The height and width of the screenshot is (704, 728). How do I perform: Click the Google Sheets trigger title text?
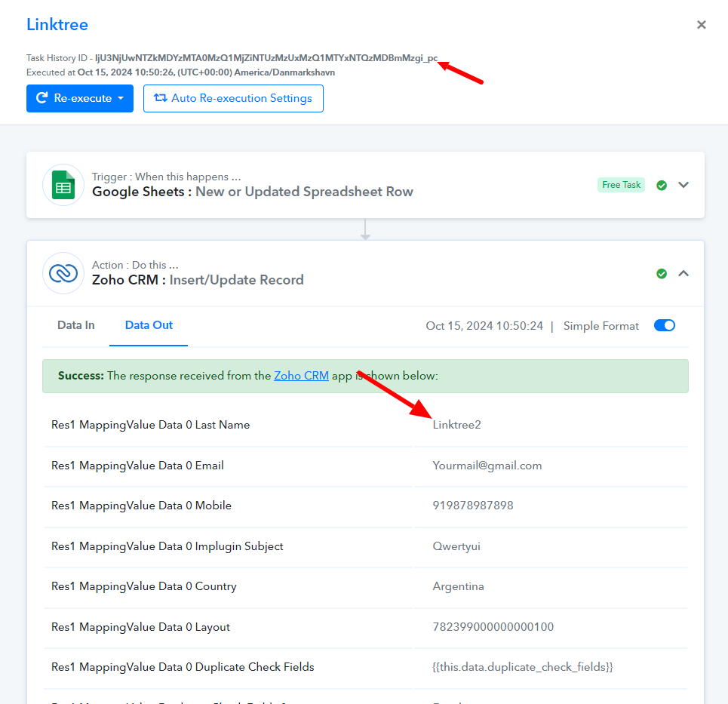(253, 192)
